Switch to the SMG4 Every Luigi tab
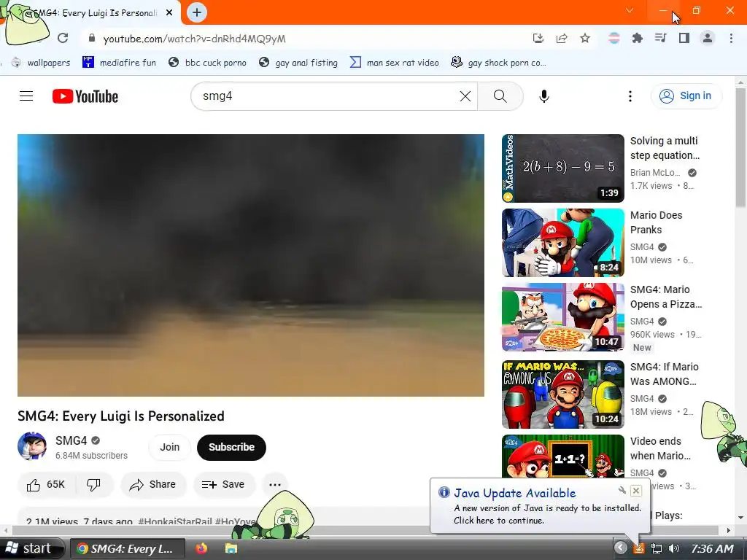 90,13
